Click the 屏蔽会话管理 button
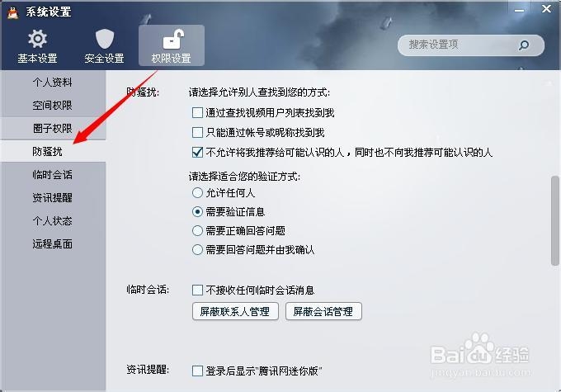This screenshot has width=561, height=392. tap(323, 311)
